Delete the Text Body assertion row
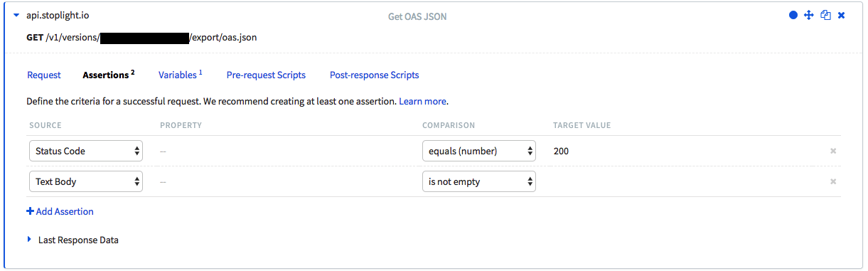Viewport: 868px width, 271px height. tap(833, 181)
